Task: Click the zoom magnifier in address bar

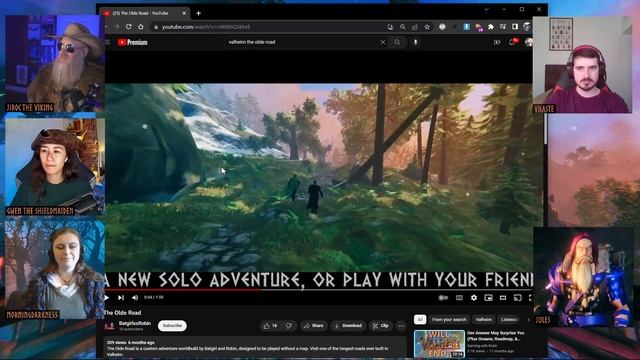Action: [x=402, y=27]
